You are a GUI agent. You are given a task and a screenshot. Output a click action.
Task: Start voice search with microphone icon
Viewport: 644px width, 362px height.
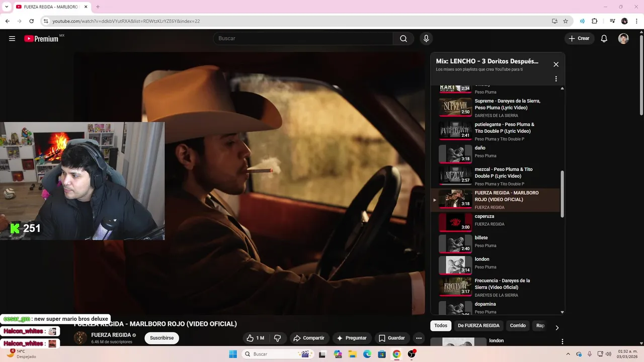point(426,39)
